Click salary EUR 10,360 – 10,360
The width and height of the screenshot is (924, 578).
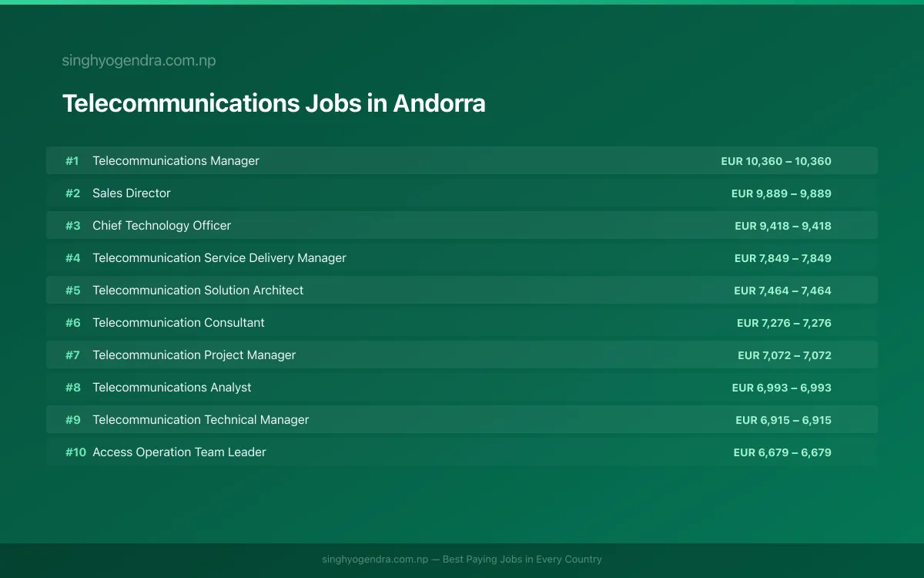pyautogui.click(x=776, y=161)
